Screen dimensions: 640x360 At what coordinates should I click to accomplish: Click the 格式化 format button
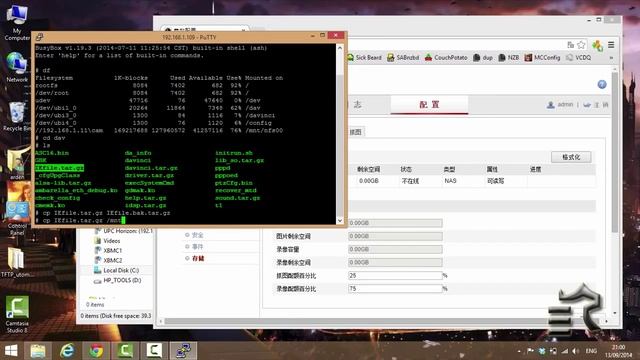tap(571, 157)
